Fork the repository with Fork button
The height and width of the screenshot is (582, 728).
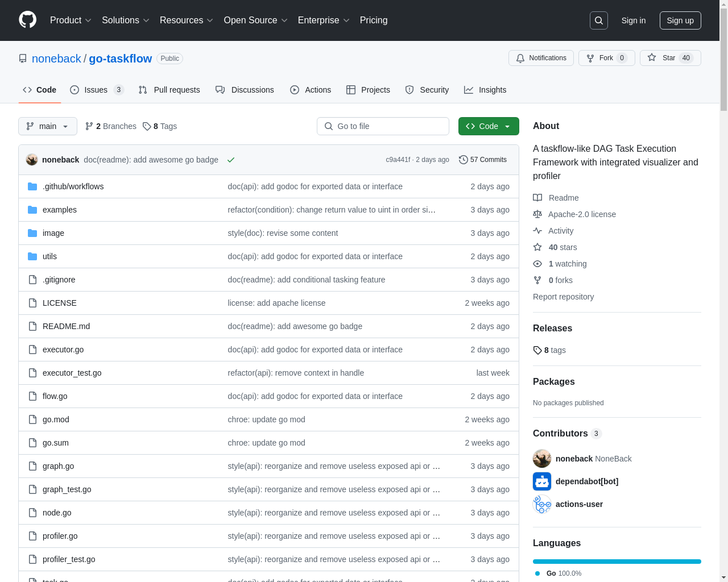[x=607, y=58]
